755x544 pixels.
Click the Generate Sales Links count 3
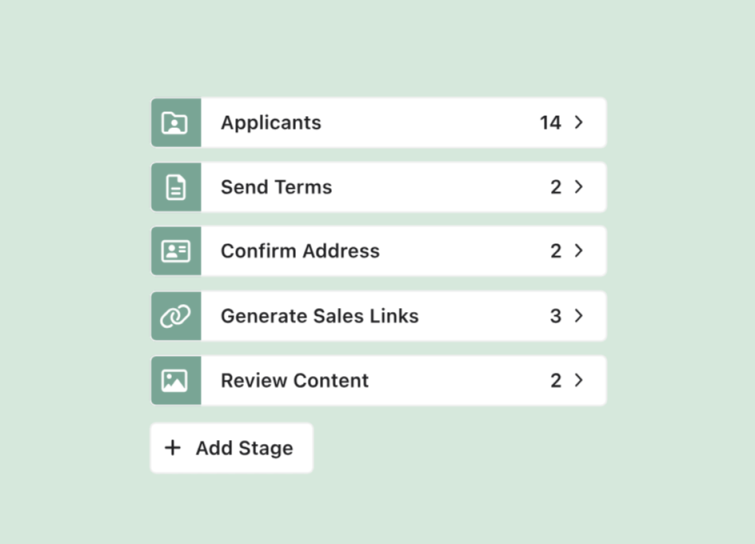[x=556, y=316]
